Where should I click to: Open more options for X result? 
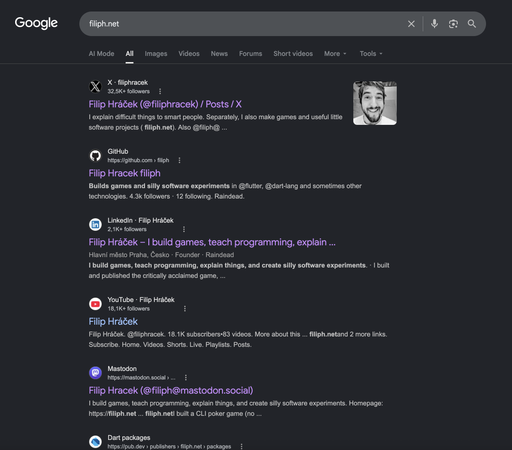coord(160,91)
